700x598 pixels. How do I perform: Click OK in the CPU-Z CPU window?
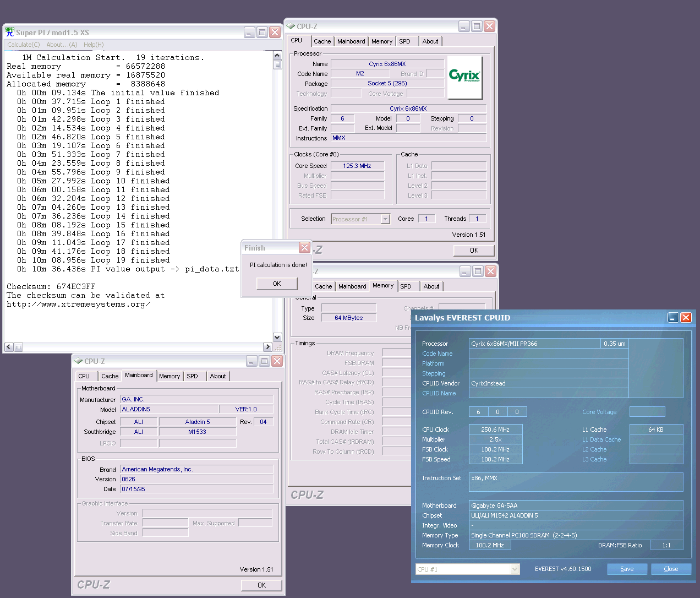474,251
